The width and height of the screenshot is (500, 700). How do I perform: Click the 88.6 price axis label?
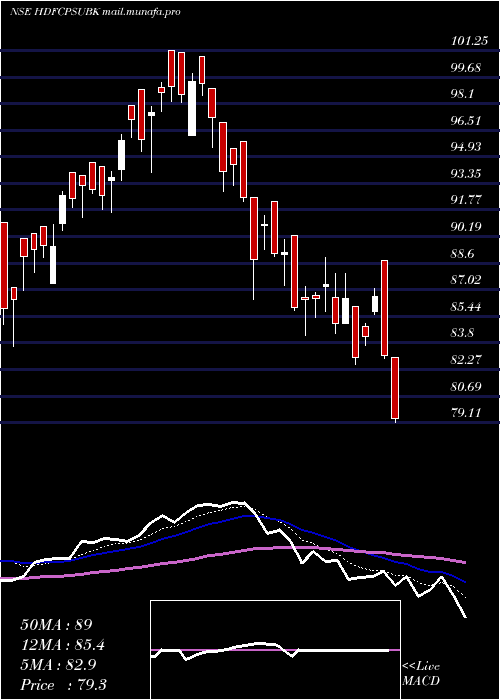coord(464,254)
